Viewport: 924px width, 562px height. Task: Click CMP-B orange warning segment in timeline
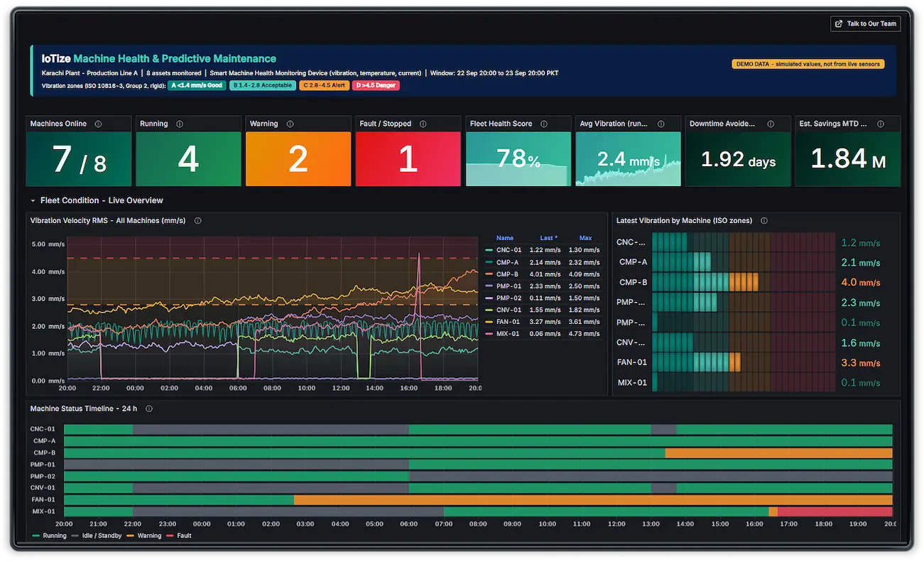coord(778,453)
